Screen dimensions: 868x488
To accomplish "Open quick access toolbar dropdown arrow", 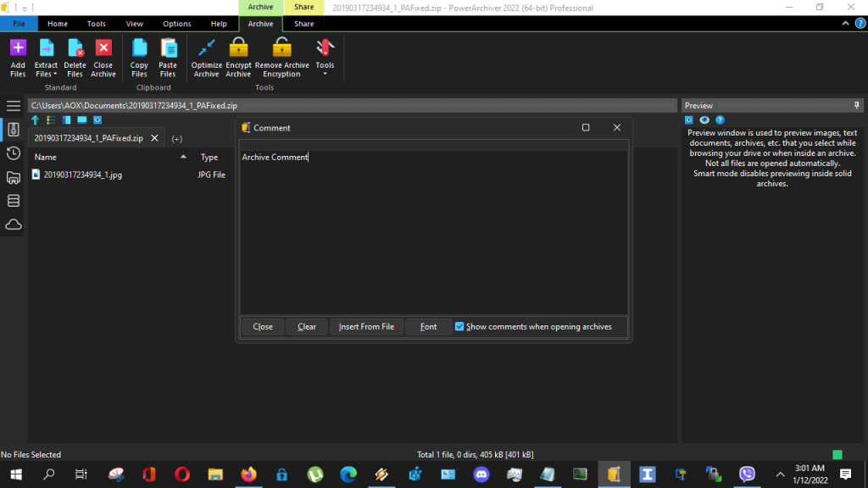I will 25,8.
